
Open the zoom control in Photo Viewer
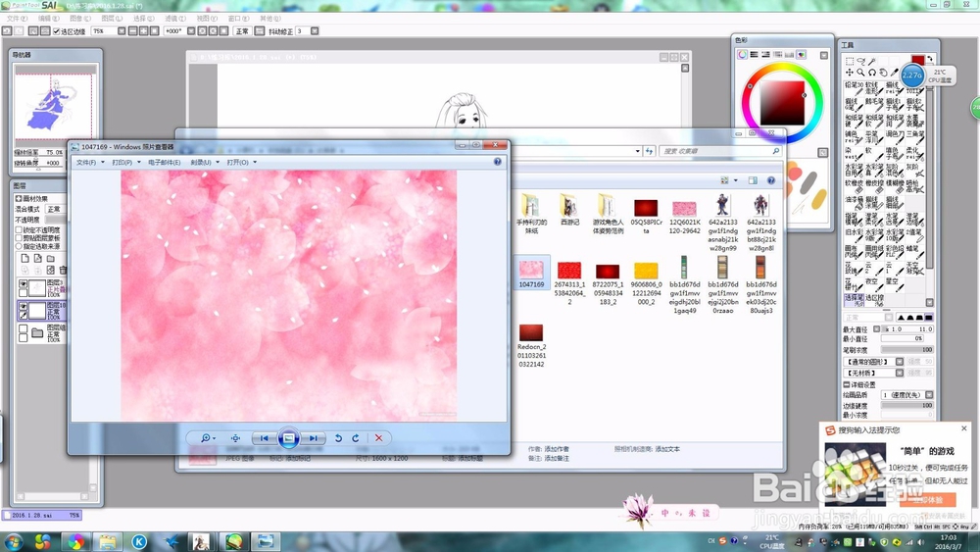tap(208, 438)
